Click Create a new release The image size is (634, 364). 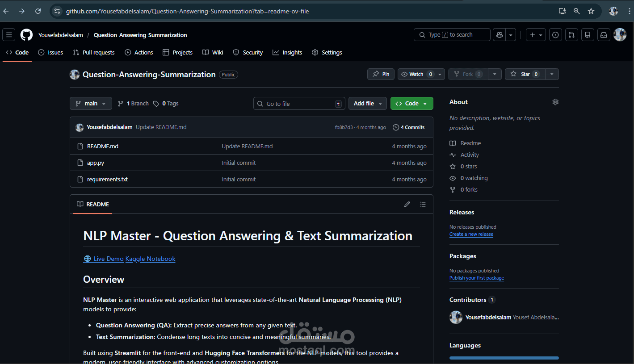click(471, 234)
